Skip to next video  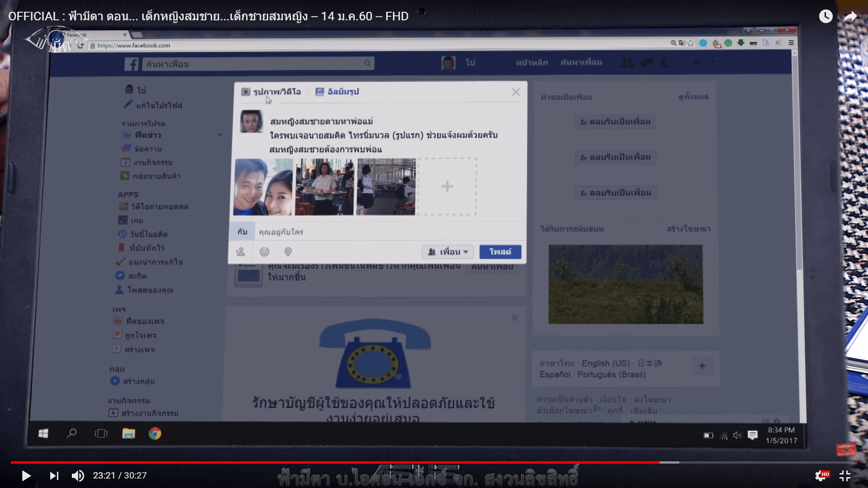(x=54, y=475)
